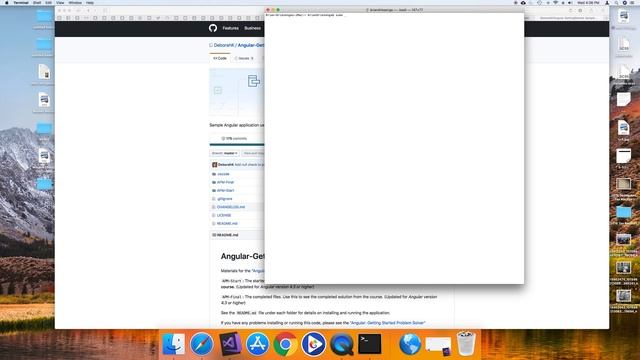Open the APM-Start folder
The image size is (640, 360).
tap(225, 191)
